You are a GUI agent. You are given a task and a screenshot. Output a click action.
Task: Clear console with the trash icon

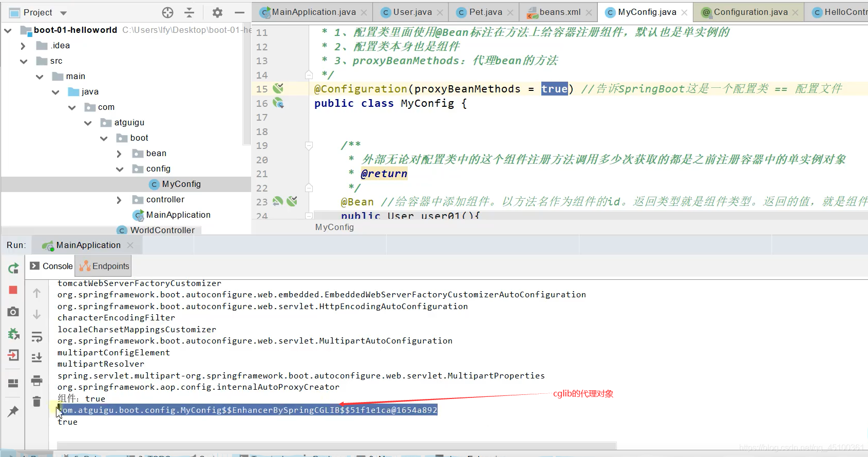pos(36,402)
